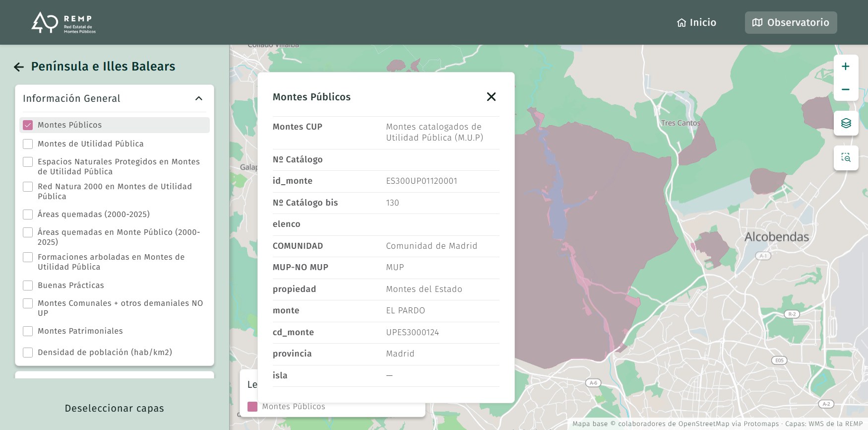
Task: Activate the map feature search tool
Action: click(x=846, y=158)
